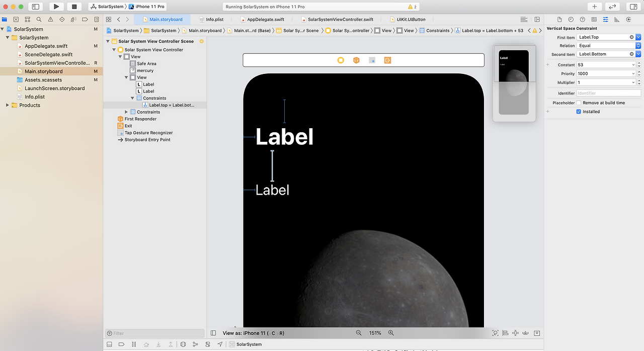This screenshot has height=351, width=644.
Task: Open the First Item dropdown
Action: point(638,37)
